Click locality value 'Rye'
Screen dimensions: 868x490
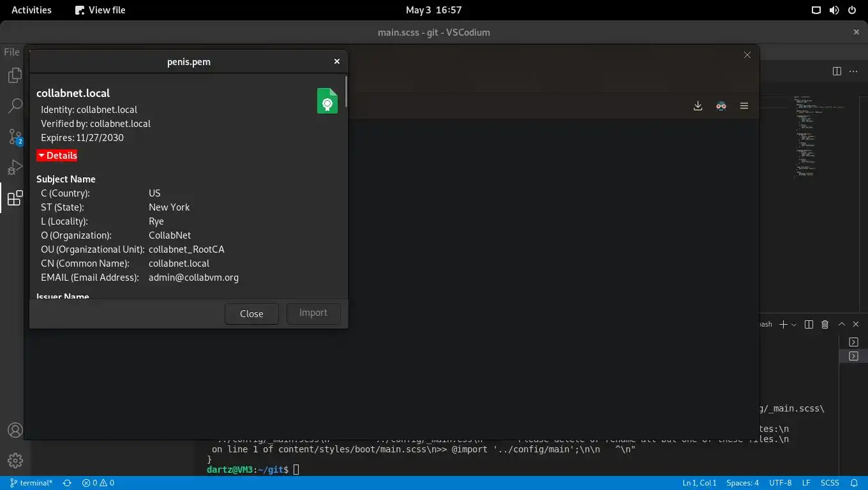click(x=156, y=221)
